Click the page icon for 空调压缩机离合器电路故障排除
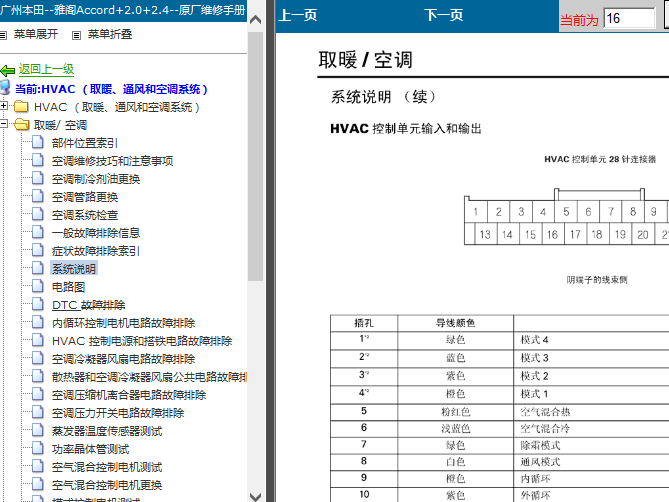The image size is (669, 502). 38,394
